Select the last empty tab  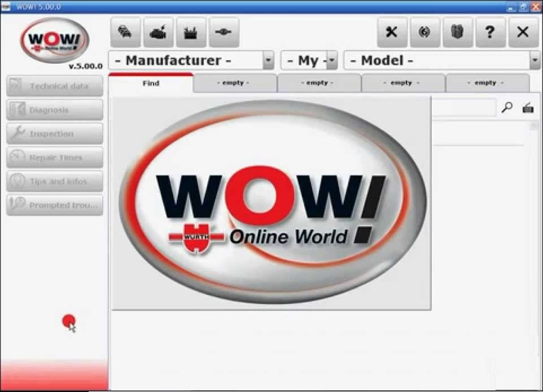point(486,83)
